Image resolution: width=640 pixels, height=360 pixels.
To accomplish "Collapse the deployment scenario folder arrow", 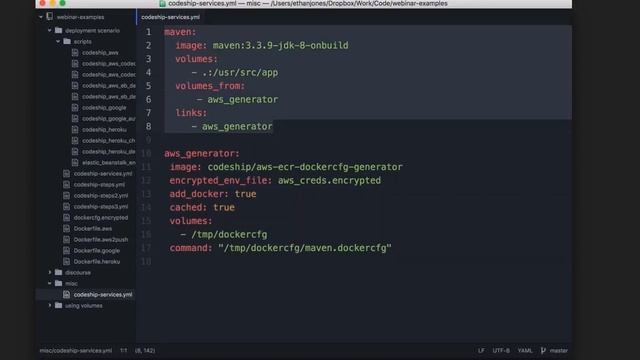I will [49, 30].
